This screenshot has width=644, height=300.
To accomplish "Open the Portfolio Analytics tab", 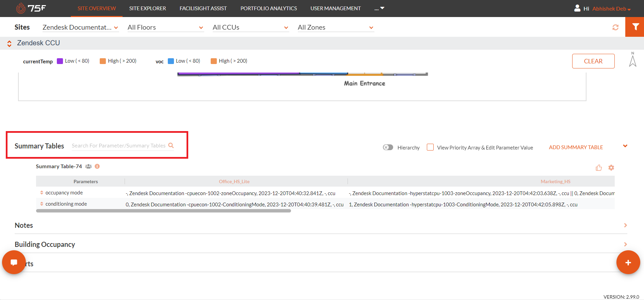I will coord(269,8).
